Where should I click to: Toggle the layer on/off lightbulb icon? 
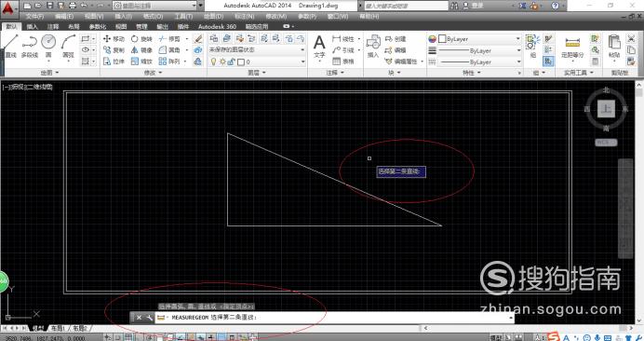(213, 61)
